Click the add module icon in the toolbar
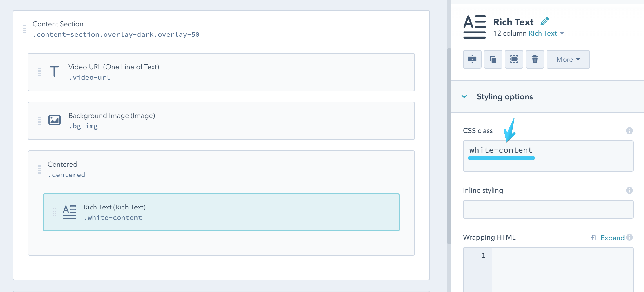644x292 pixels. coord(472,59)
